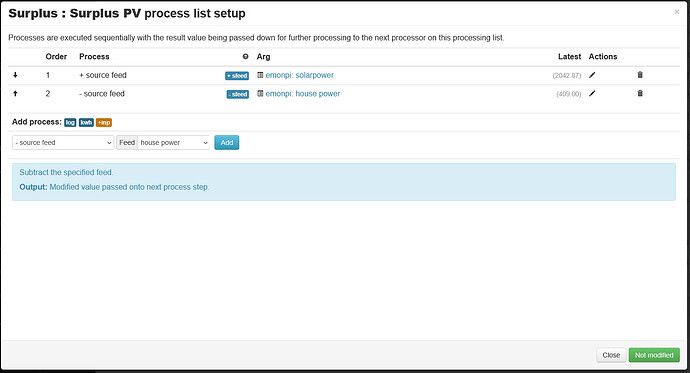Select the 'kwh' process tag

click(x=86, y=122)
